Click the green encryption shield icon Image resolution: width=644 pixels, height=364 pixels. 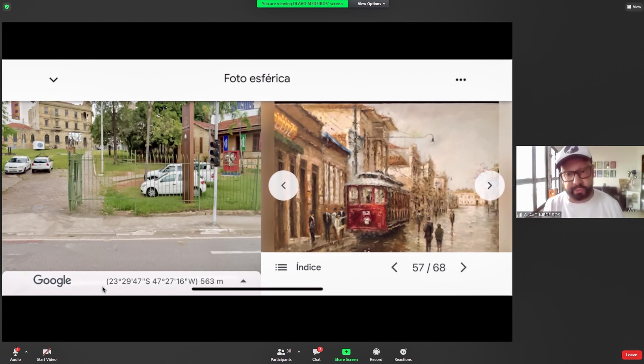(x=7, y=7)
